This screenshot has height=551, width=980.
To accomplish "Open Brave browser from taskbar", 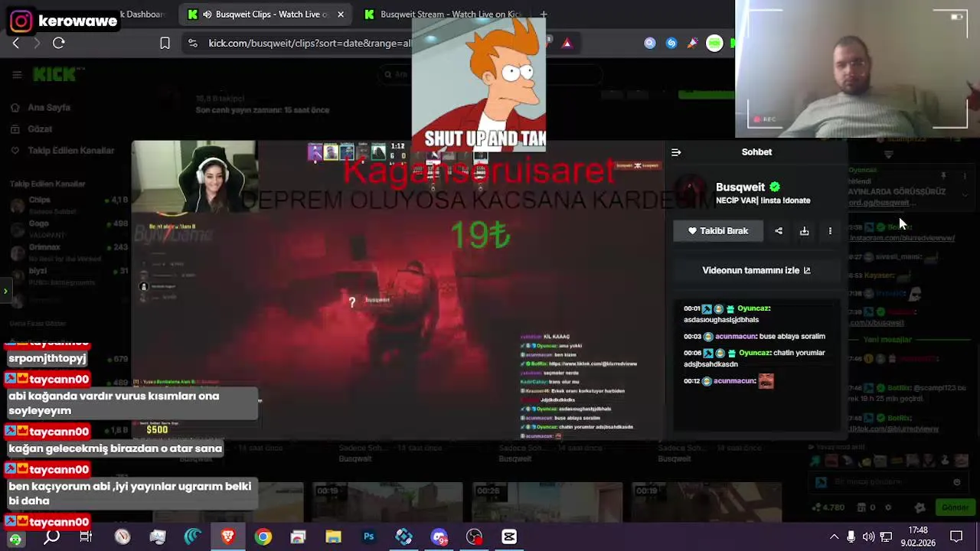I will point(227,537).
